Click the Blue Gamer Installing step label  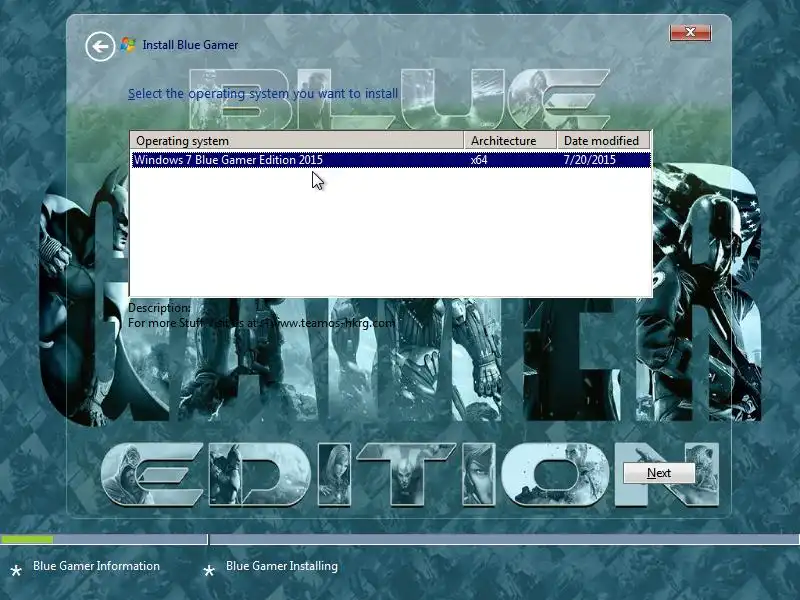pos(282,566)
